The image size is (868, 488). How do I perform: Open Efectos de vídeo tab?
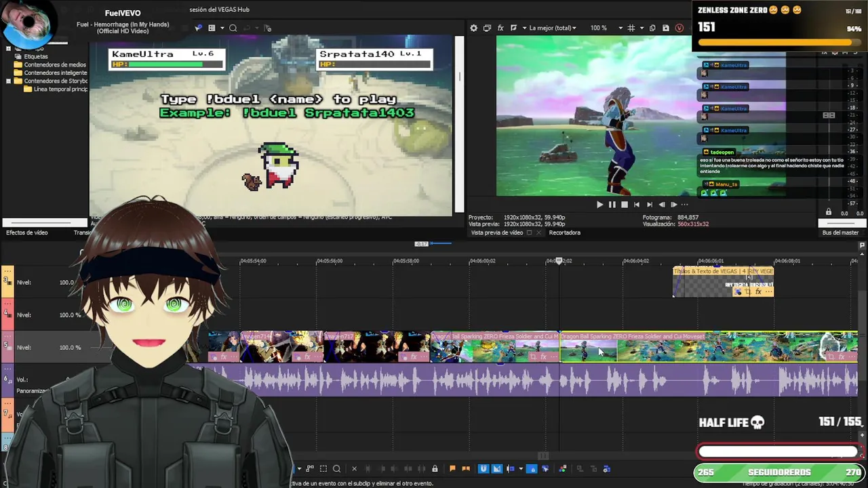point(27,232)
